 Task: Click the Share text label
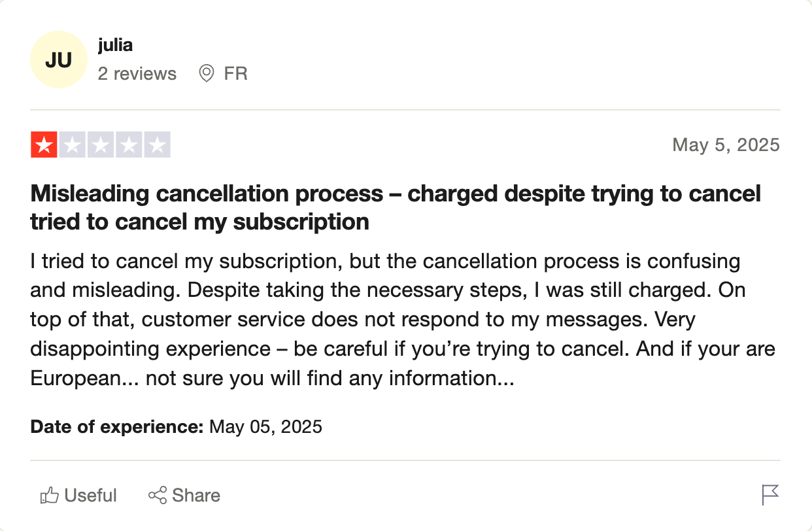tap(196, 496)
